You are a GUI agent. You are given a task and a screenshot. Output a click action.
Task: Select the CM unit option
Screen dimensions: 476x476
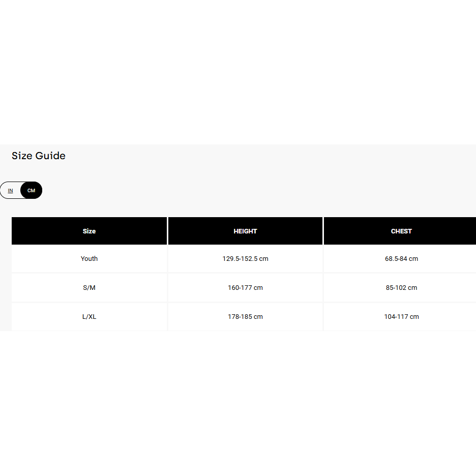[32, 190]
